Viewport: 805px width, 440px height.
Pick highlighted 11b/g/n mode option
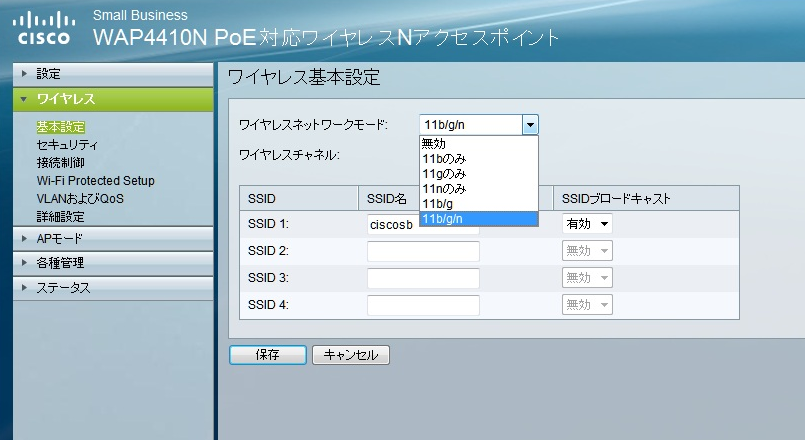(478, 219)
